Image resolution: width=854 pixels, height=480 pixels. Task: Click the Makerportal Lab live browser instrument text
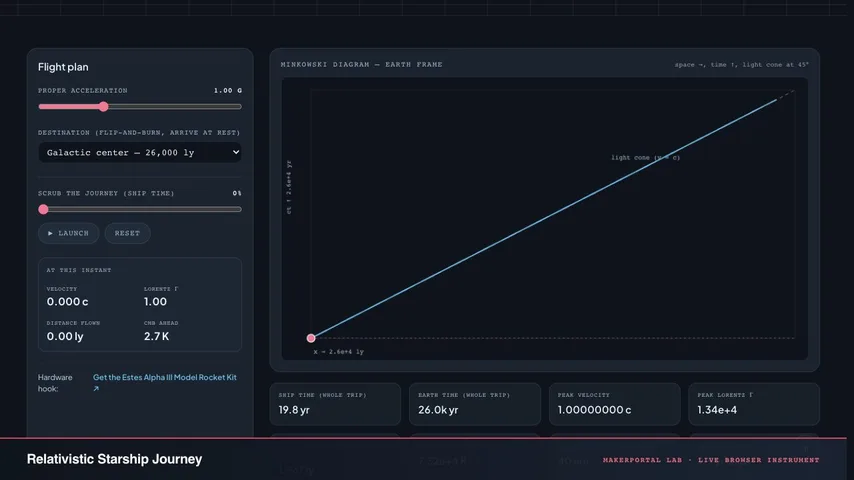click(x=711, y=460)
